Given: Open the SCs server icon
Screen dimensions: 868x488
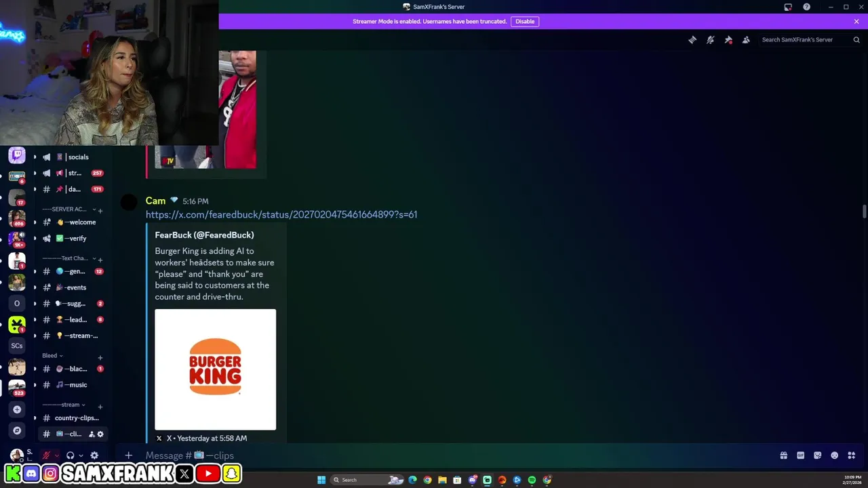Looking at the screenshot, I should (x=17, y=346).
